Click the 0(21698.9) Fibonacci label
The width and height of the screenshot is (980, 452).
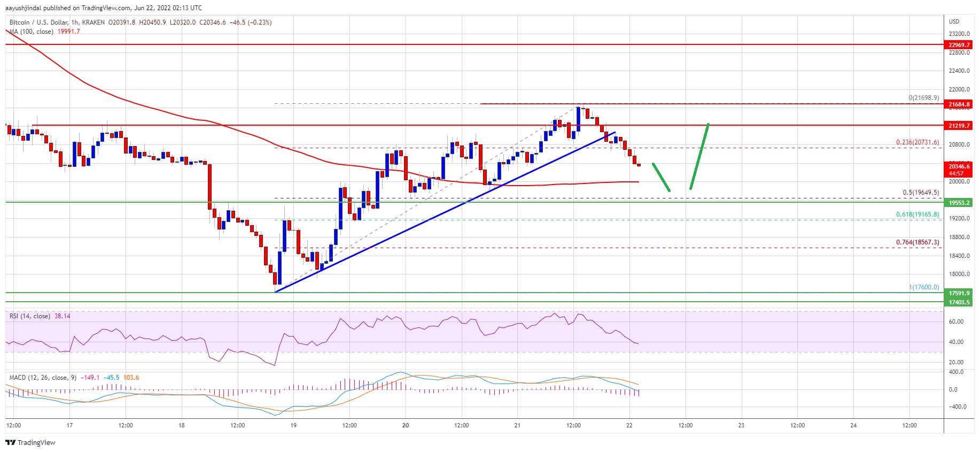(x=924, y=98)
